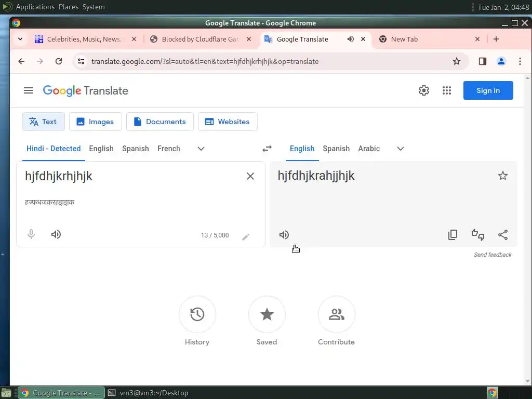Share the translation

click(x=503, y=235)
